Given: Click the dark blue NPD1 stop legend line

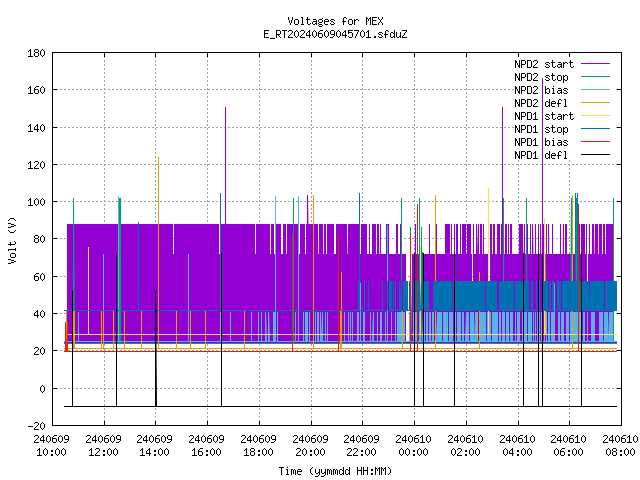Looking at the screenshot, I should pyautogui.click(x=595, y=129).
